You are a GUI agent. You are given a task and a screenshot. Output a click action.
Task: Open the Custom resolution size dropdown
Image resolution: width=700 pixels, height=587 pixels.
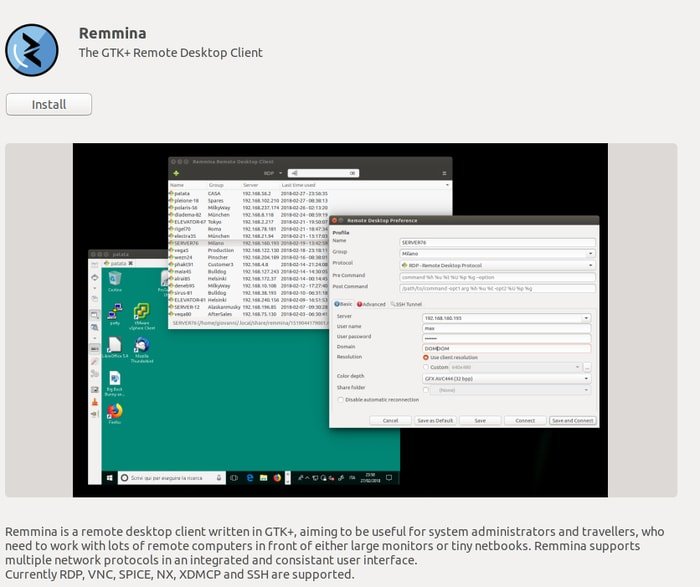click(x=515, y=367)
